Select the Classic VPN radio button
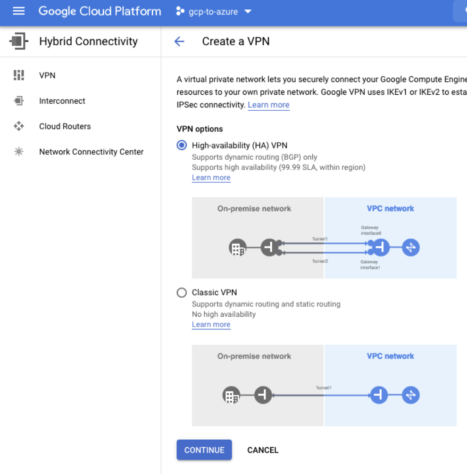The height and width of the screenshot is (476, 467). (182, 293)
